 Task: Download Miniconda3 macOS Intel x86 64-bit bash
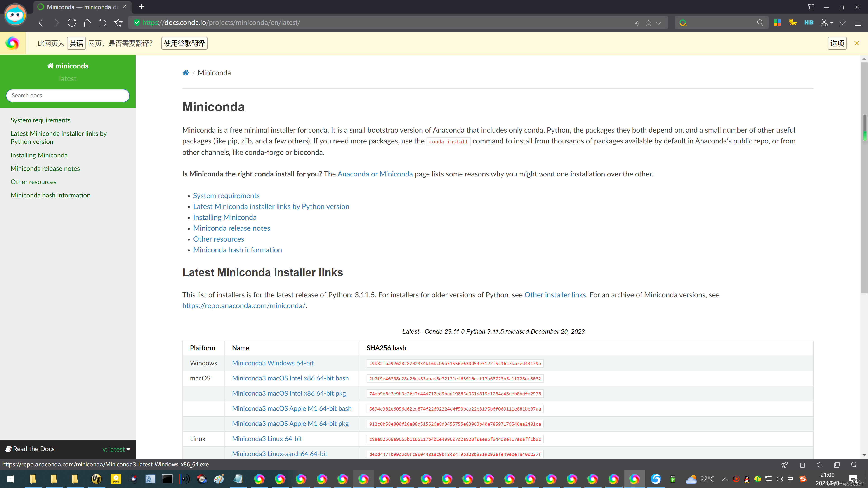click(290, 378)
